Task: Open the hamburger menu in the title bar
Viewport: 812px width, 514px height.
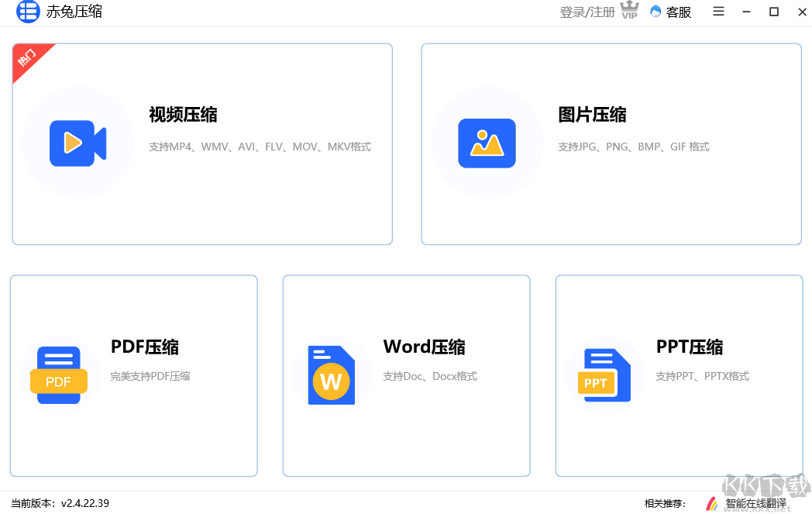Action: point(718,12)
